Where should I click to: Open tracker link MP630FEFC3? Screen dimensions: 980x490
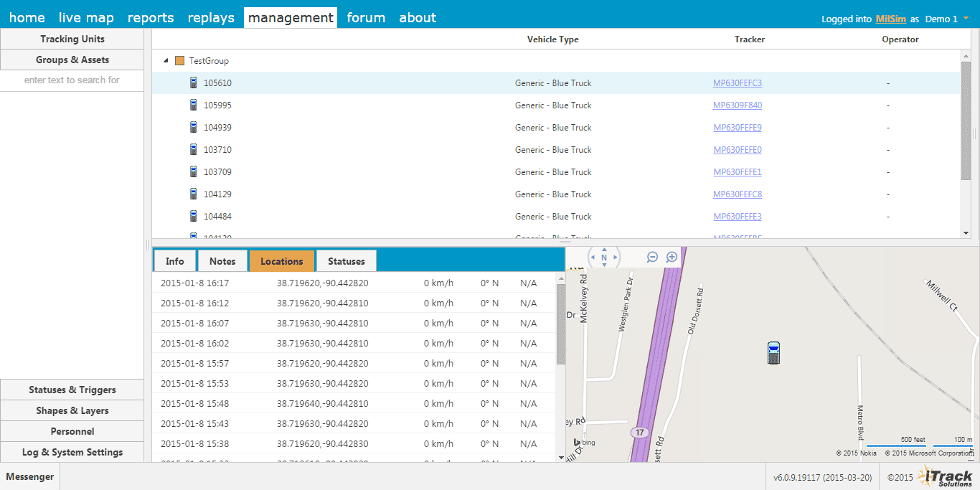(x=738, y=83)
